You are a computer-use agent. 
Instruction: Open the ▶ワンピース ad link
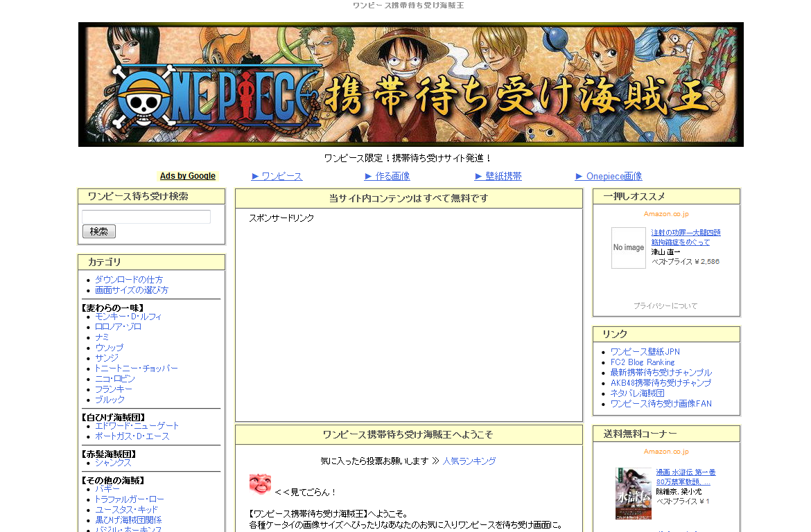click(277, 177)
